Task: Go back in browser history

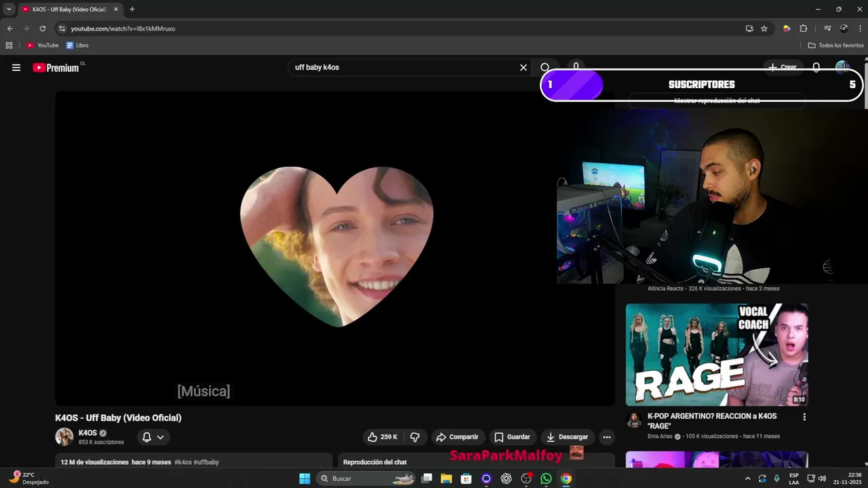Action: click(x=9, y=28)
